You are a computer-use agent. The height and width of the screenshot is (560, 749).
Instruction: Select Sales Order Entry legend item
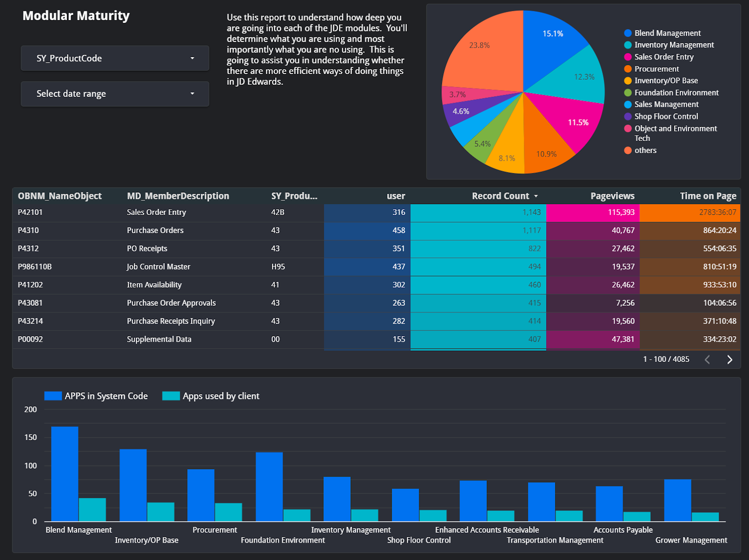pyautogui.click(x=659, y=57)
